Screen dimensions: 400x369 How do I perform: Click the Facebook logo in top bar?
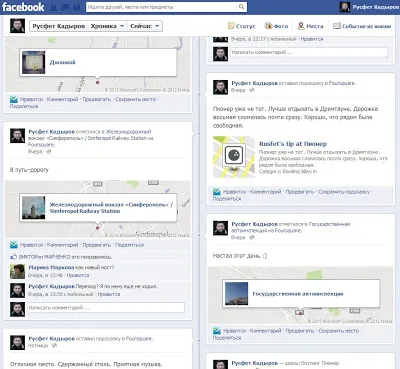[23, 7]
